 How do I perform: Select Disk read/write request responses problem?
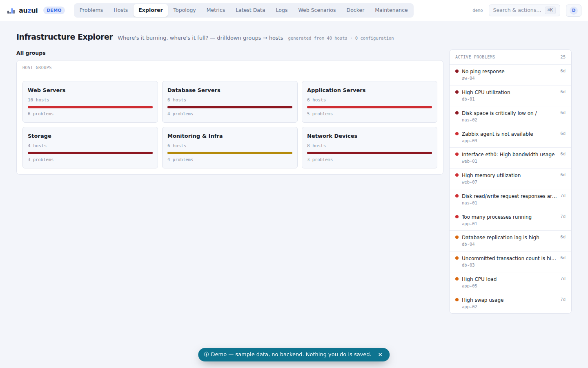[510, 200]
